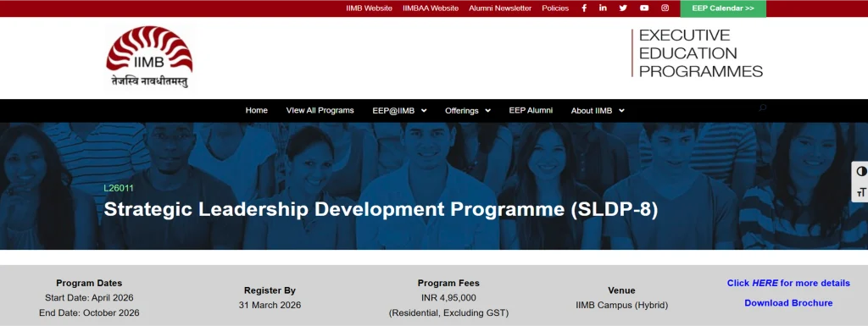The height and width of the screenshot is (326, 868).
Task: Click the Venue label
Action: 621,290
